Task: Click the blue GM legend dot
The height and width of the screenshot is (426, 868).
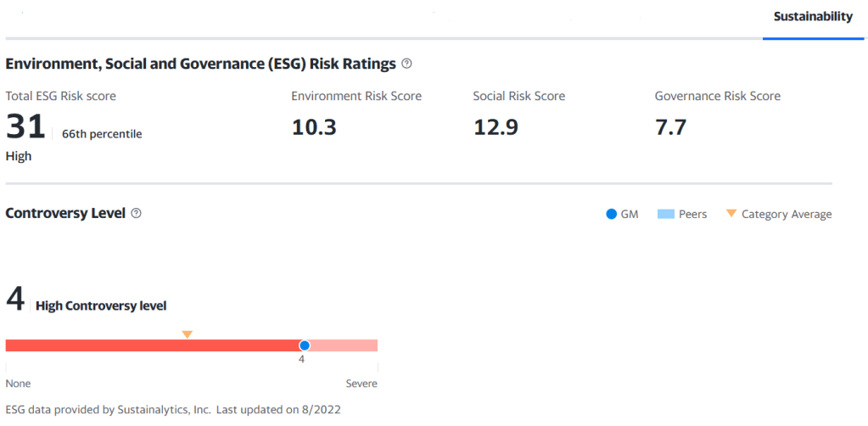Action: 611,214
